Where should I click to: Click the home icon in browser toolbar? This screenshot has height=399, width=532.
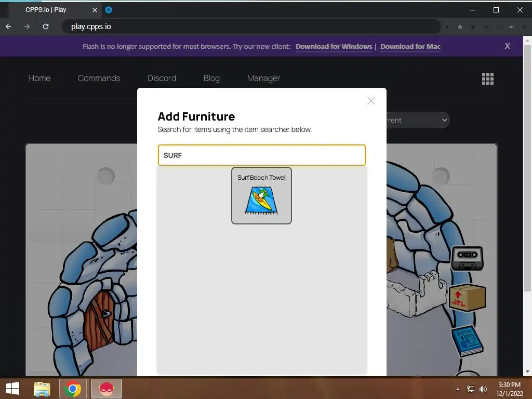[460, 27]
